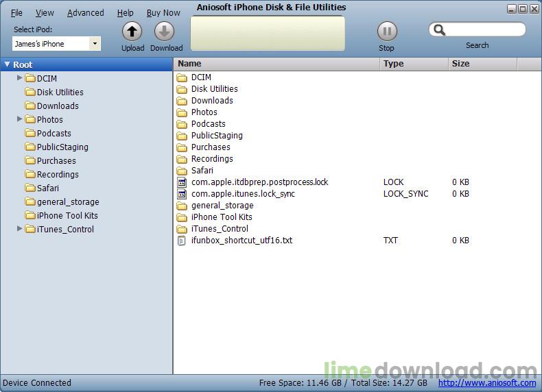Open the Advanced menu
This screenshot has width=542, height=392.
85,13
